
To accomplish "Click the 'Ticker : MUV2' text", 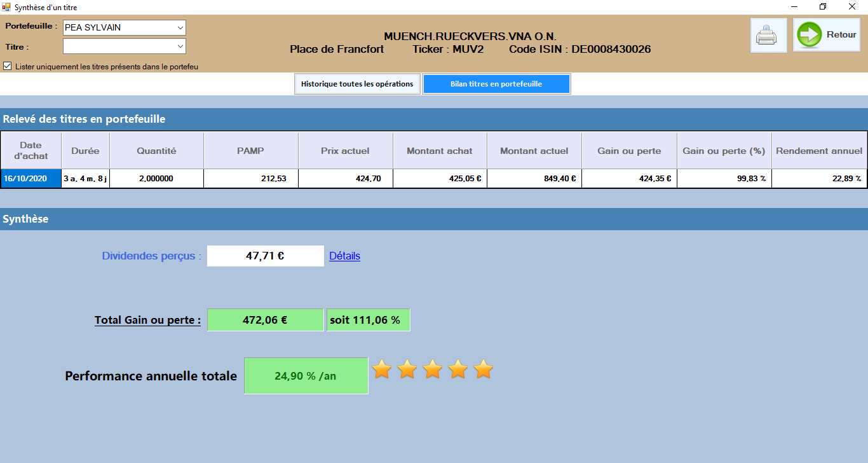I will (x=448, y=49).
